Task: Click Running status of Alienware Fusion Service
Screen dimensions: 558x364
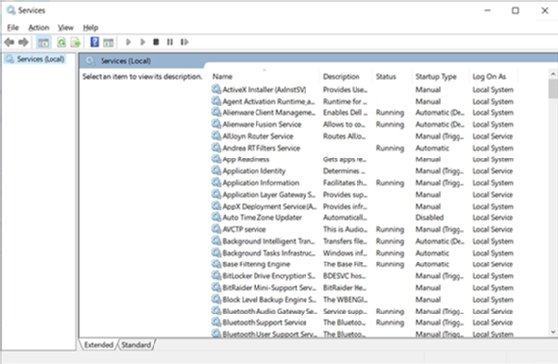Action: pos(390,124)
